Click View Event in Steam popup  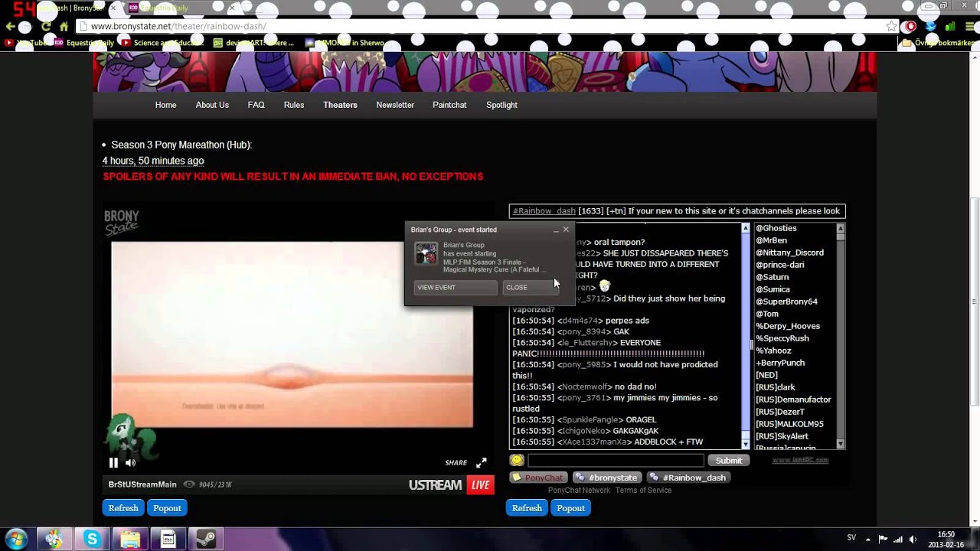455,287
